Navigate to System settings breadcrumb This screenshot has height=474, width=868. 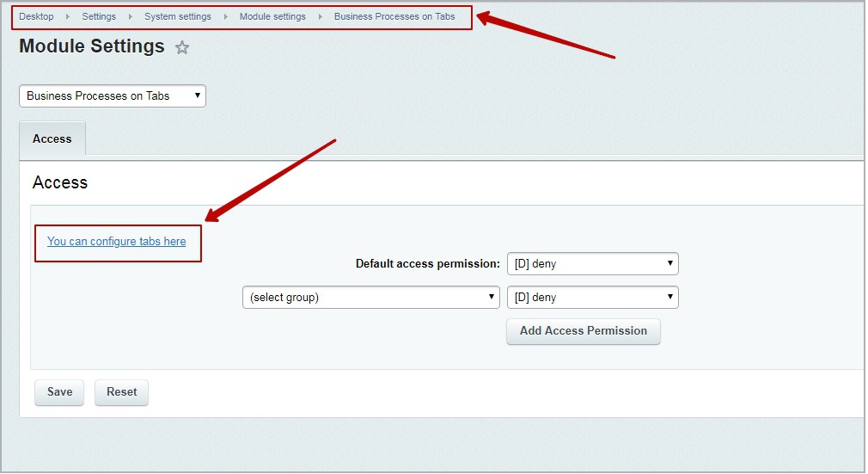(178, 16)
